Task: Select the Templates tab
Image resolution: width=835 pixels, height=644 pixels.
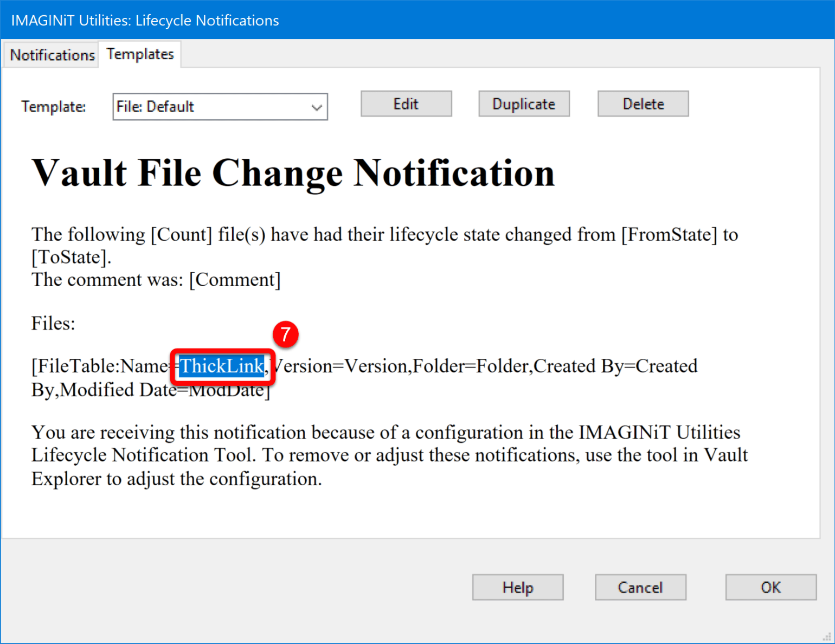Action: coord(140,54)
